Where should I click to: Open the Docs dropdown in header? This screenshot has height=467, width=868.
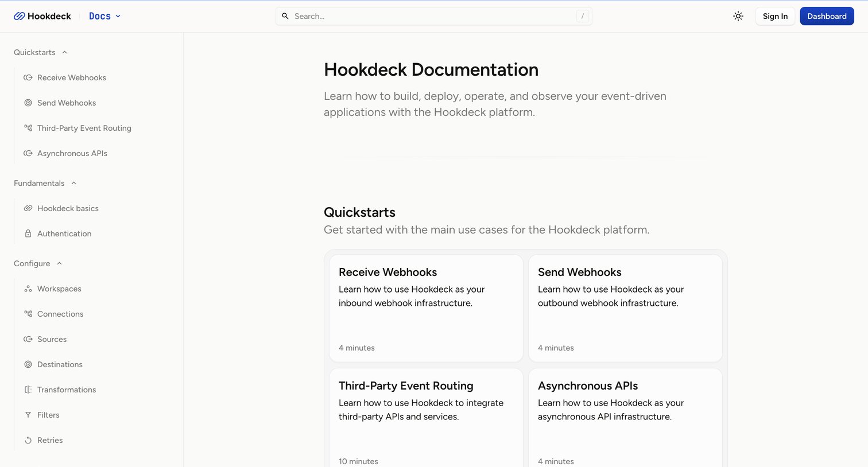104,16
